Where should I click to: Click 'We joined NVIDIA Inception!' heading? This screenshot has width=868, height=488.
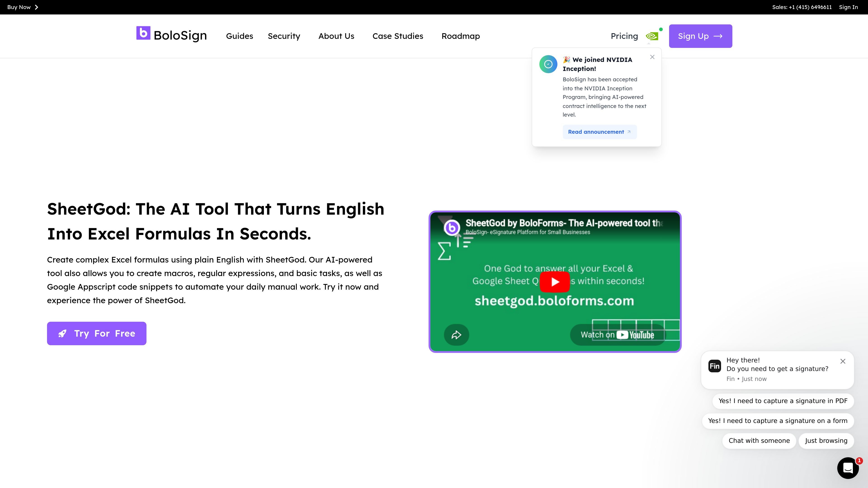point(597,64)
